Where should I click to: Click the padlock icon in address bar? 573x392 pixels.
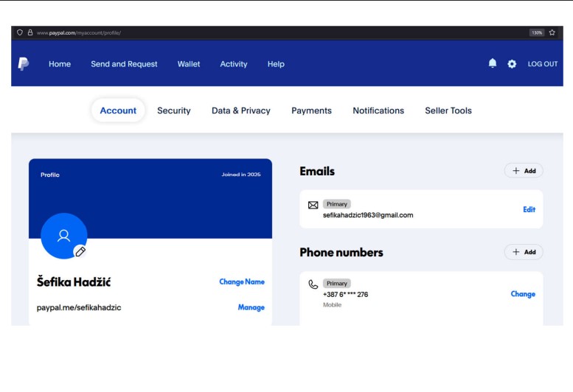pyautogui.click(x=30, y=32)
